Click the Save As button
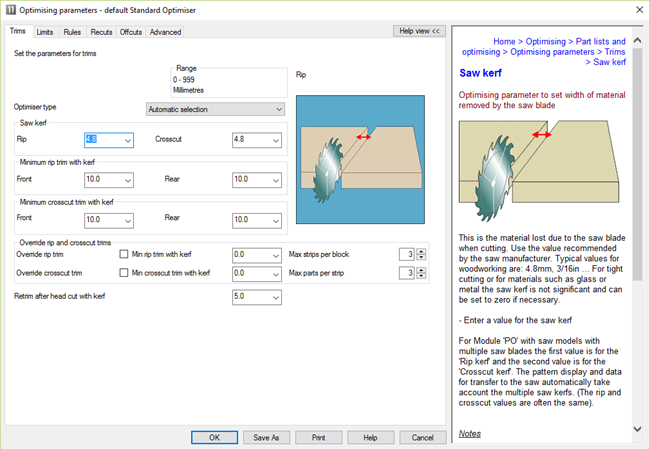Viewport: 650px width, 450px height. point(266,437)
